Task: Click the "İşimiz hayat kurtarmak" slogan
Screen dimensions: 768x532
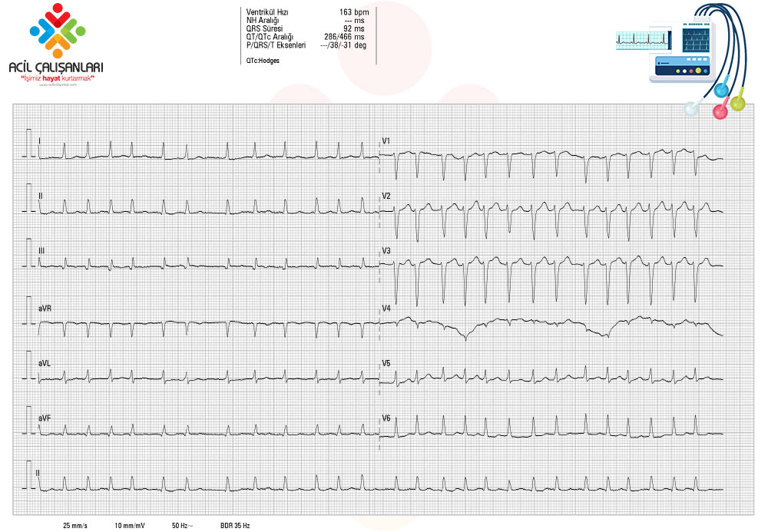Action: 56,79
